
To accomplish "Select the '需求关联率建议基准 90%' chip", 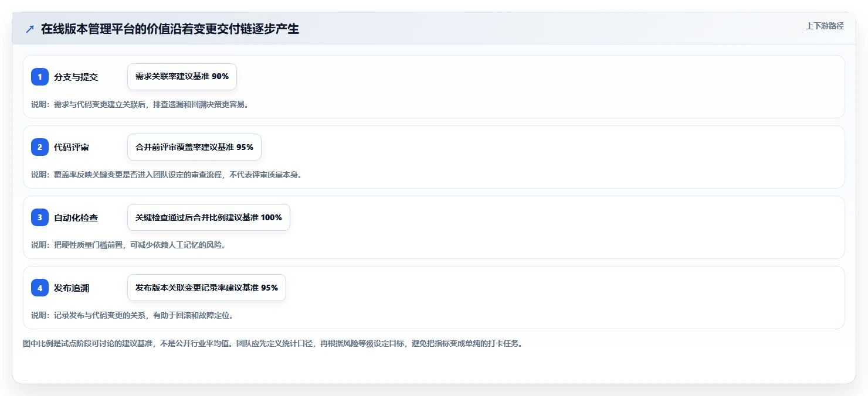I will (182, 77).
